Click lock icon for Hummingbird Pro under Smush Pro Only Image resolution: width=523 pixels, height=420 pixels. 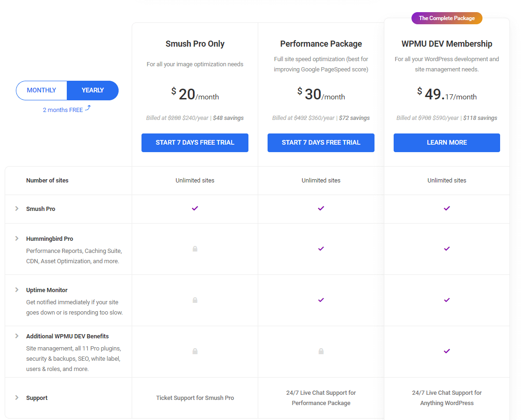(x=195, y=249)
